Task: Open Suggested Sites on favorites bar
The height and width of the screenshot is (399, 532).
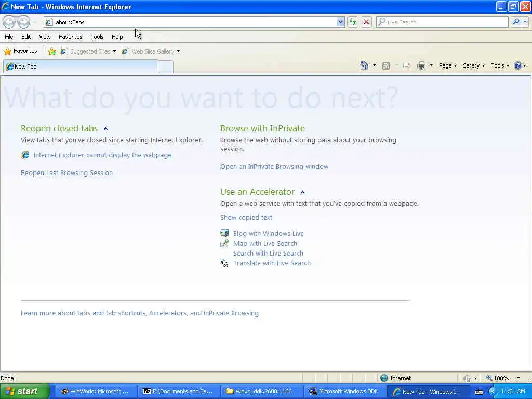Action: click(88, 51)
